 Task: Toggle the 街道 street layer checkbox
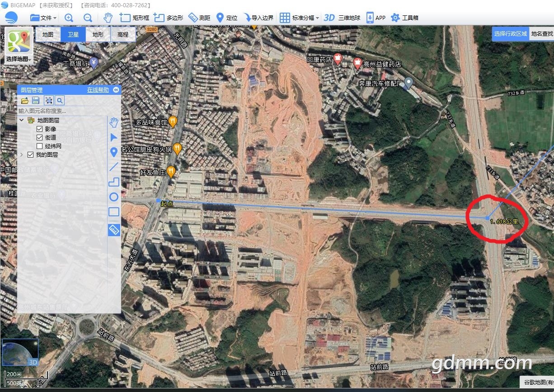point(39,138)
